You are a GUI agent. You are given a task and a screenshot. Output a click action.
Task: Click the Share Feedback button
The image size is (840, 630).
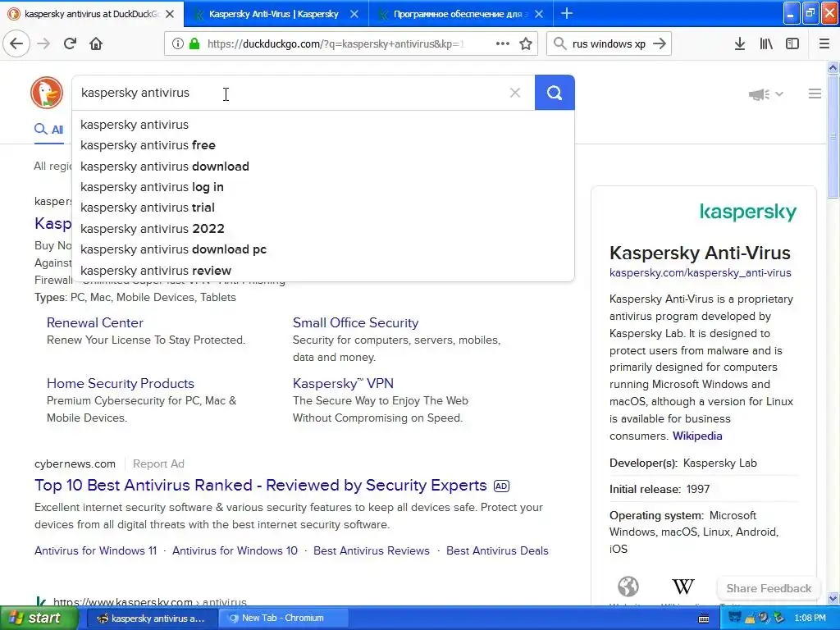click(x=768, y=588)
